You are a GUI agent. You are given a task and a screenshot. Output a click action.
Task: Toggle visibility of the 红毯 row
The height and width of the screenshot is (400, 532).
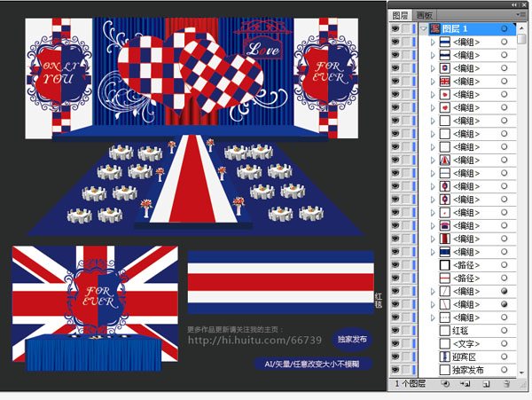coord(395,330)
